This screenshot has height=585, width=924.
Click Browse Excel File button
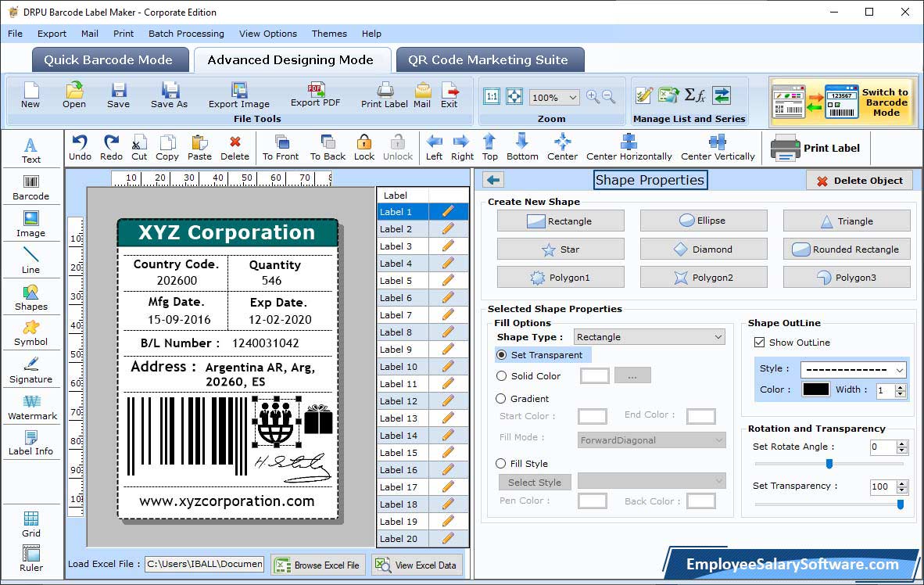(319, 565)
